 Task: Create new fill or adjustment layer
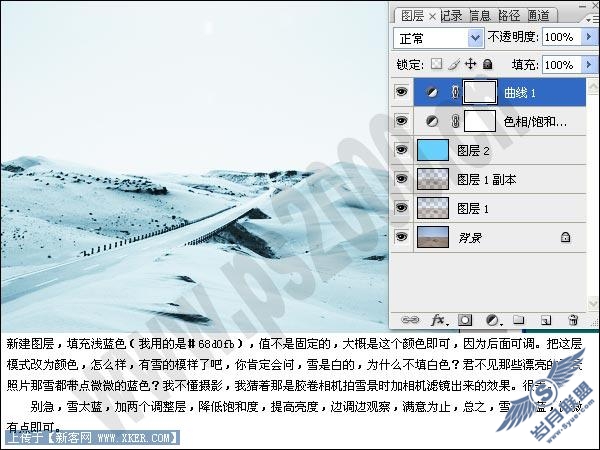click(x=493, y=320)
